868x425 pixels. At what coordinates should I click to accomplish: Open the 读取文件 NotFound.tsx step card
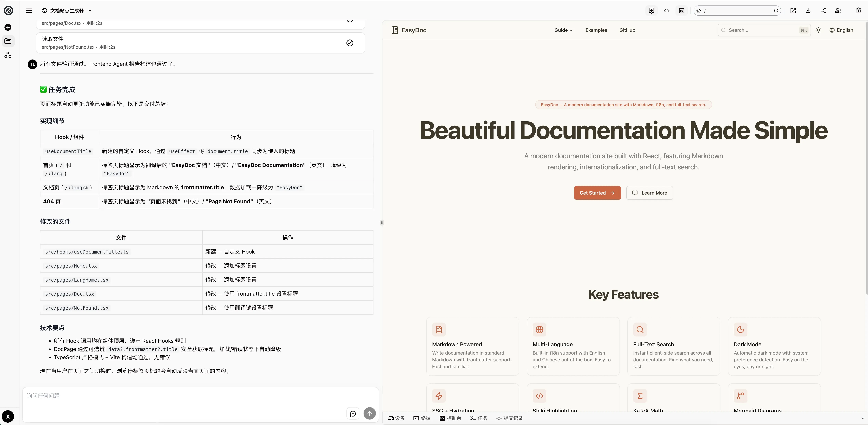[x=200, y=43]
